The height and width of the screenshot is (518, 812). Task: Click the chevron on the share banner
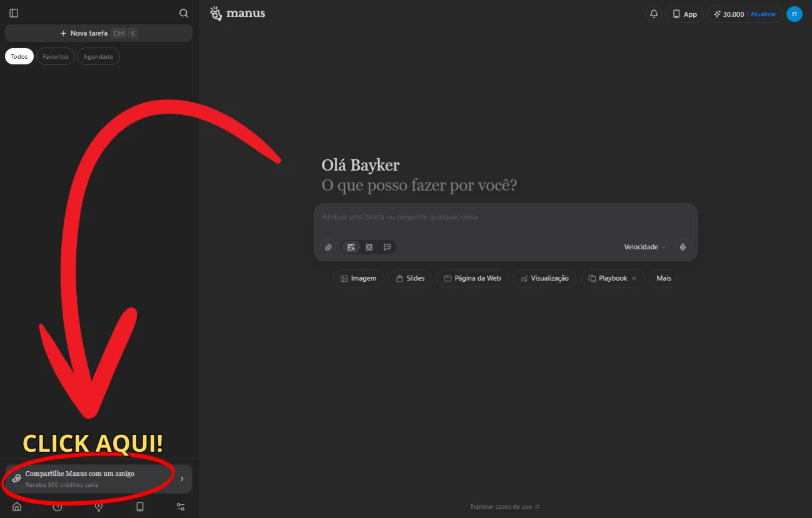coord(182,479)
